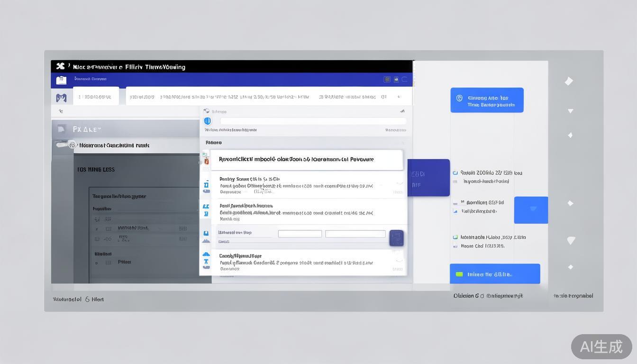
Task: Click the pin icon at the dialog's top right
Action: [402, 111]
